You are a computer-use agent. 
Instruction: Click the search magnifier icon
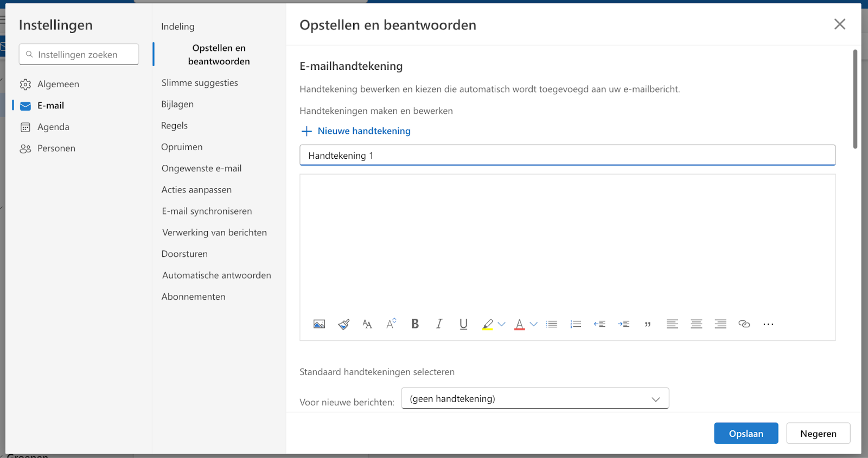pos(29,54)
